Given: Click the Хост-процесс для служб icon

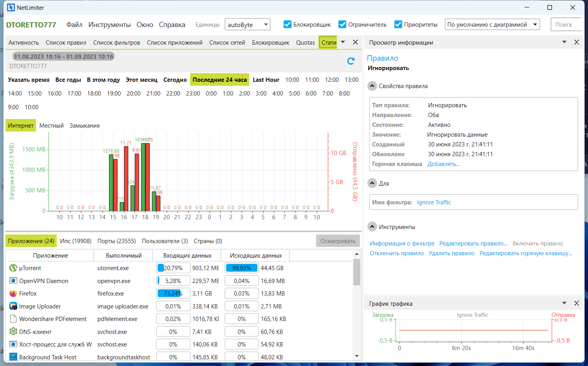Looking at the screenshot, I should (x=13, y=344).
